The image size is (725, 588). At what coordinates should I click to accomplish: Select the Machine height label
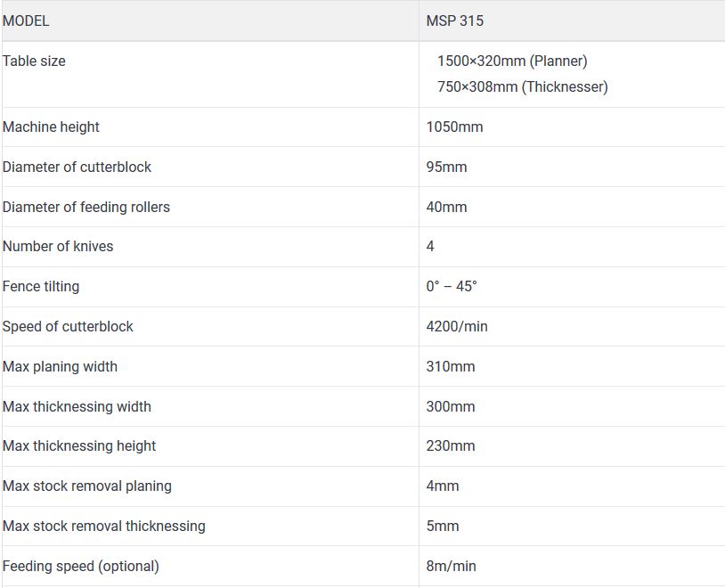[51, 127]
